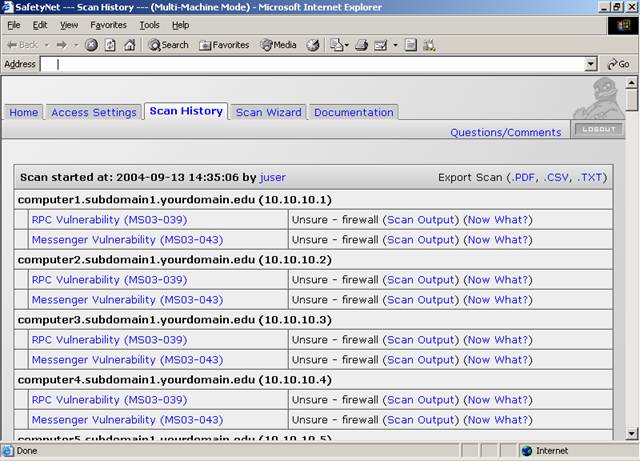
Task: Switch to the Scan Wizard tab
Action: pyautogui.click(x=269, y=112)
